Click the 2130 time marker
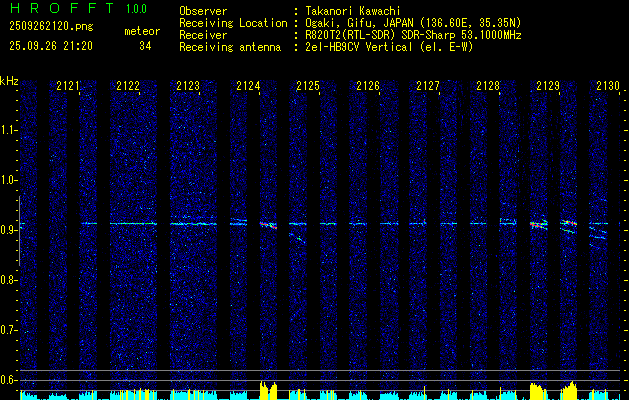The height and width of the screenshot is (400, 629). 608,85
